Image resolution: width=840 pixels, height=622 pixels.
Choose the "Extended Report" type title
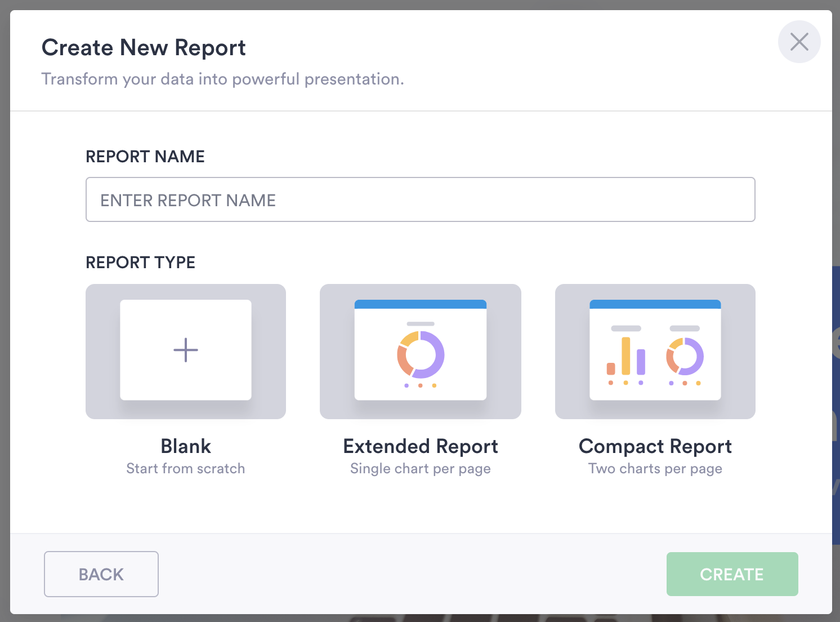click(x=421, y=446)
